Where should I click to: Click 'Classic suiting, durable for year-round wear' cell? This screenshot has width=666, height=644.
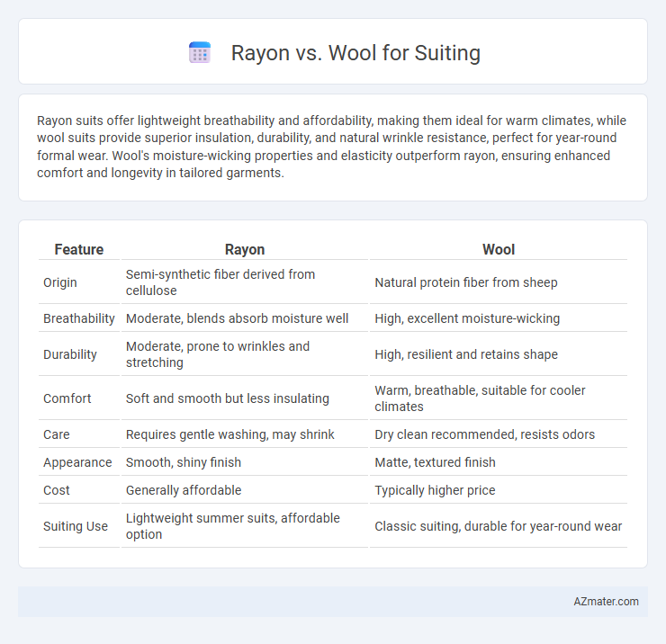tap(499, 526)
